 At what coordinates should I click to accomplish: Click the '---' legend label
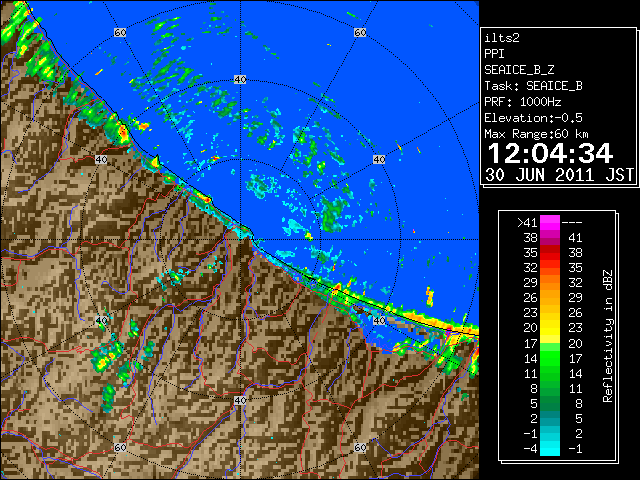[x=572, y=223]
